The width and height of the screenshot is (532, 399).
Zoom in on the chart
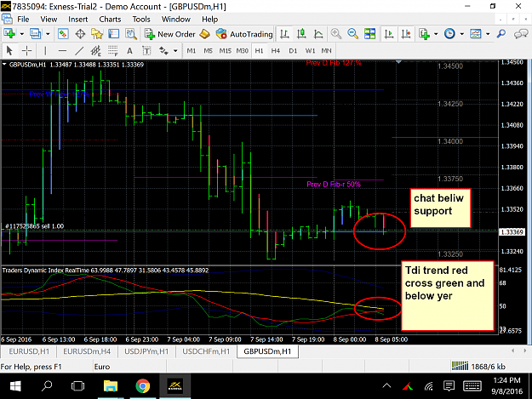[336, 33]
